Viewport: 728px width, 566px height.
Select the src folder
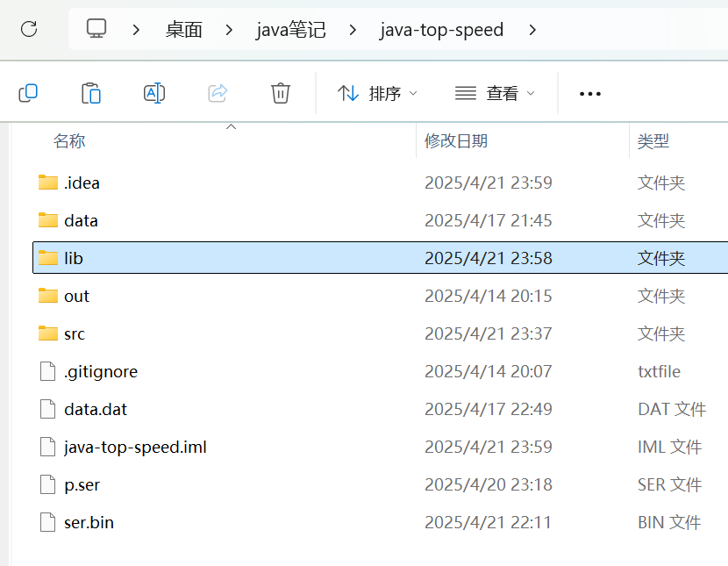click(x=75, y=334)
